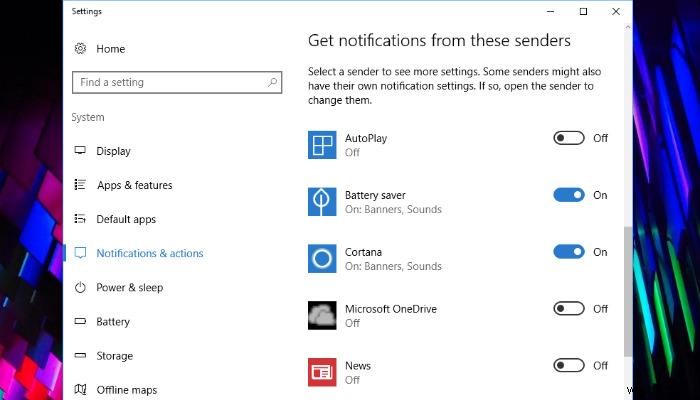Open Storage settings section

pyautogui.click(x=114, y=356)
